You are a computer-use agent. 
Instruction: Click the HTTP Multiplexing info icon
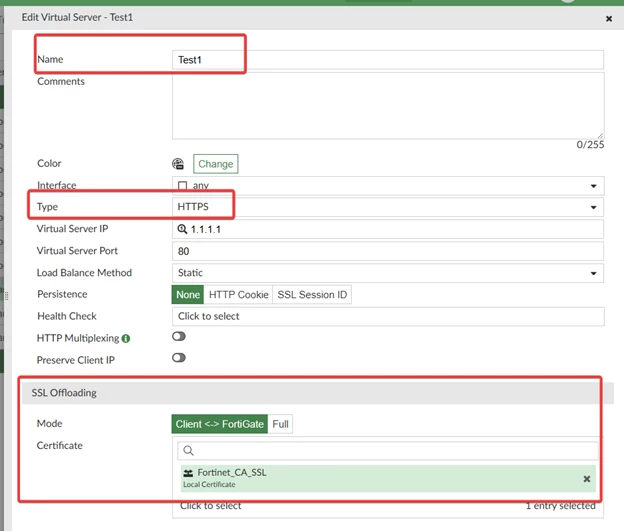pos(126,339)
